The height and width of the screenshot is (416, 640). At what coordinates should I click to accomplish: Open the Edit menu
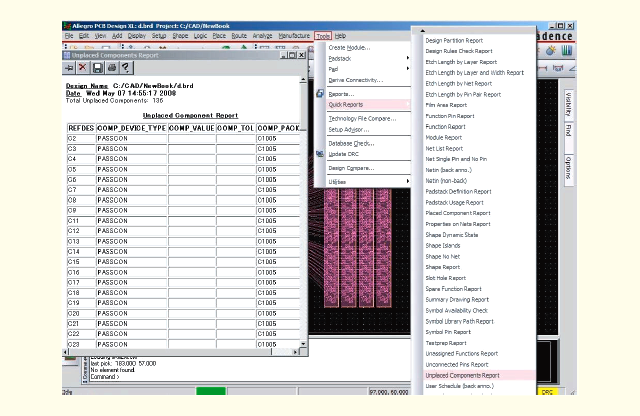pyautogui.click(x=84, y=36)
